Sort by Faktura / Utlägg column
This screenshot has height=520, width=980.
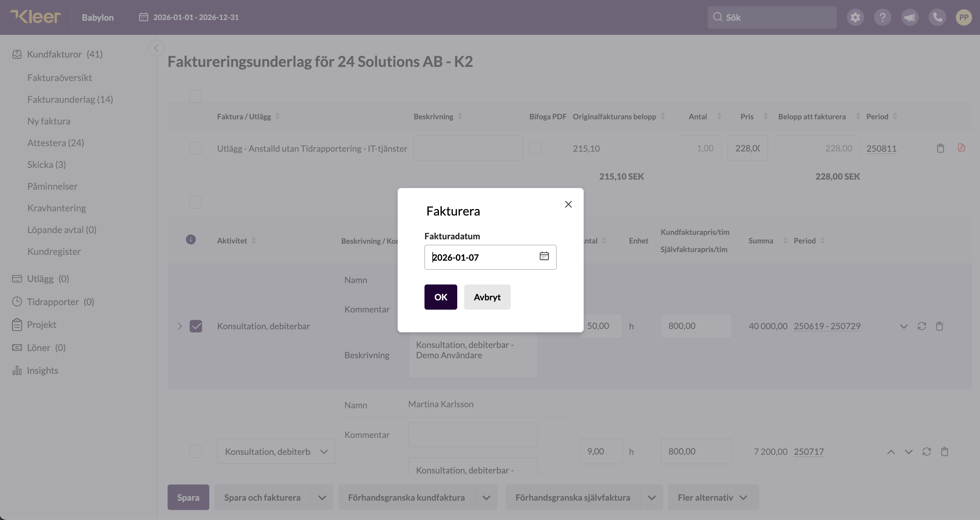pyautogui.click(x=277, y=117)
